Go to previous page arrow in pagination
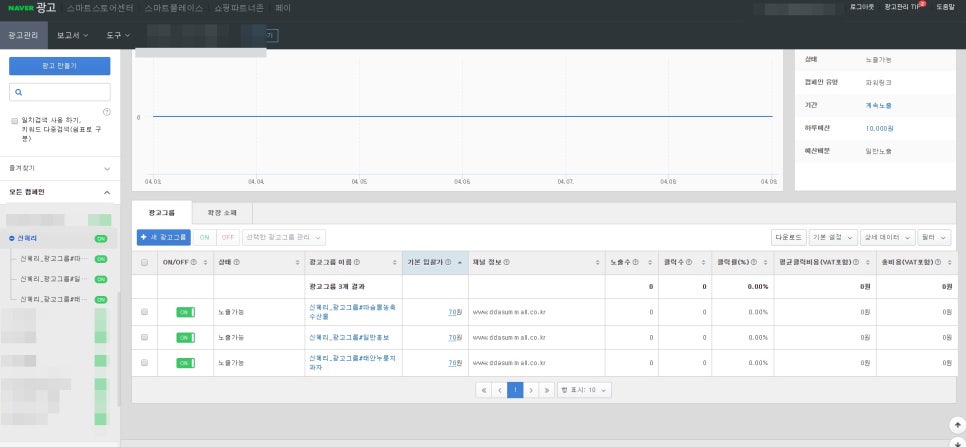 (x=500, y=390)
